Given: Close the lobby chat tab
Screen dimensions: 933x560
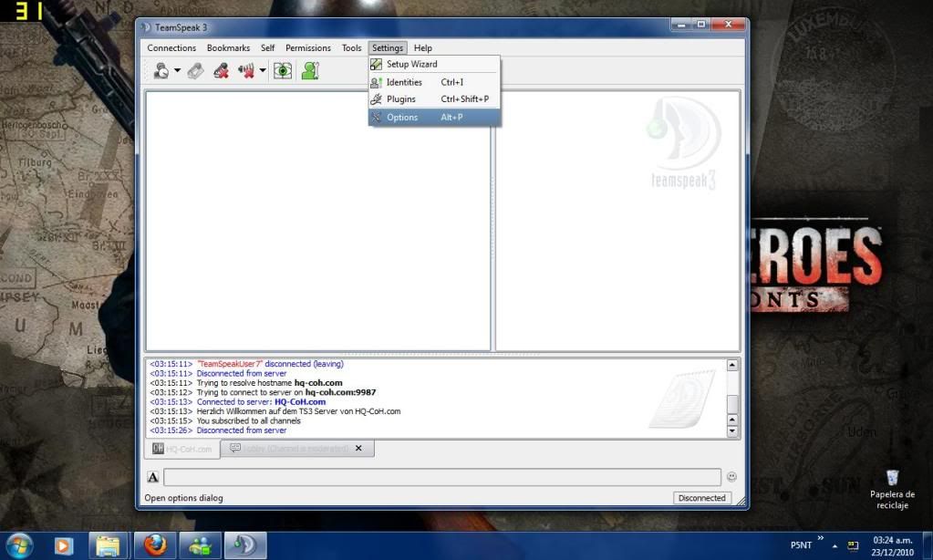Looking at the screenshot, I should click(358, 448).
